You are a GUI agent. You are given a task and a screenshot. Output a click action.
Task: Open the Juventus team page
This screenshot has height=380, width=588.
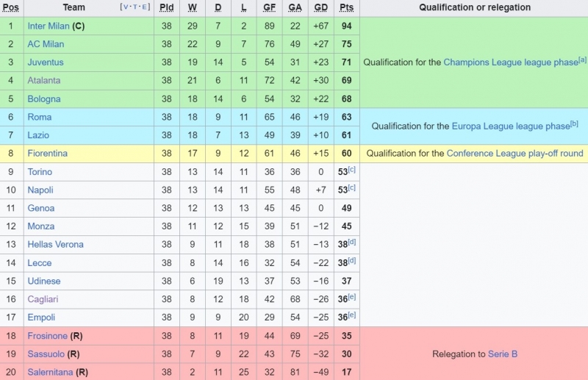pos(46,62)
